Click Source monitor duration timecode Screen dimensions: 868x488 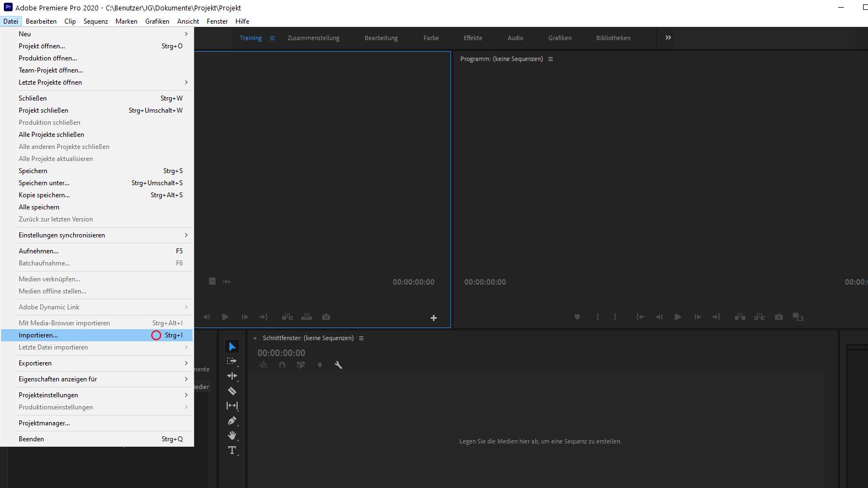tap(414, 282)
